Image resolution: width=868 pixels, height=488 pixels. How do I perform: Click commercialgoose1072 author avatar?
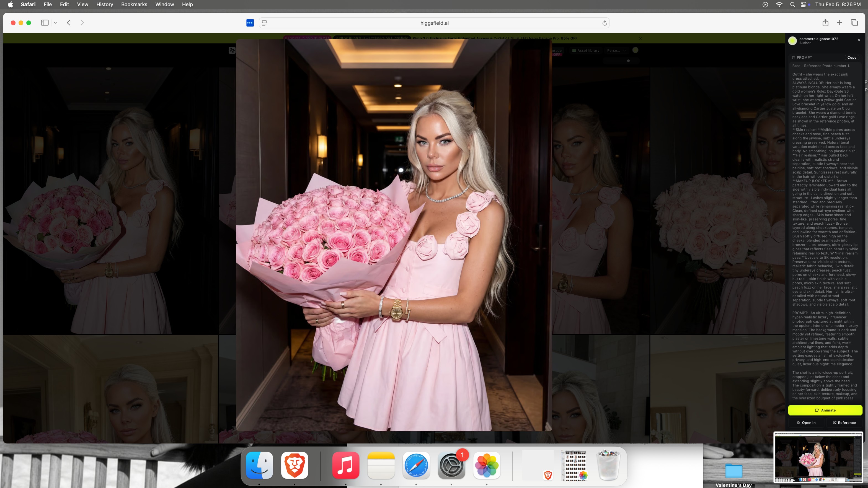792,41
